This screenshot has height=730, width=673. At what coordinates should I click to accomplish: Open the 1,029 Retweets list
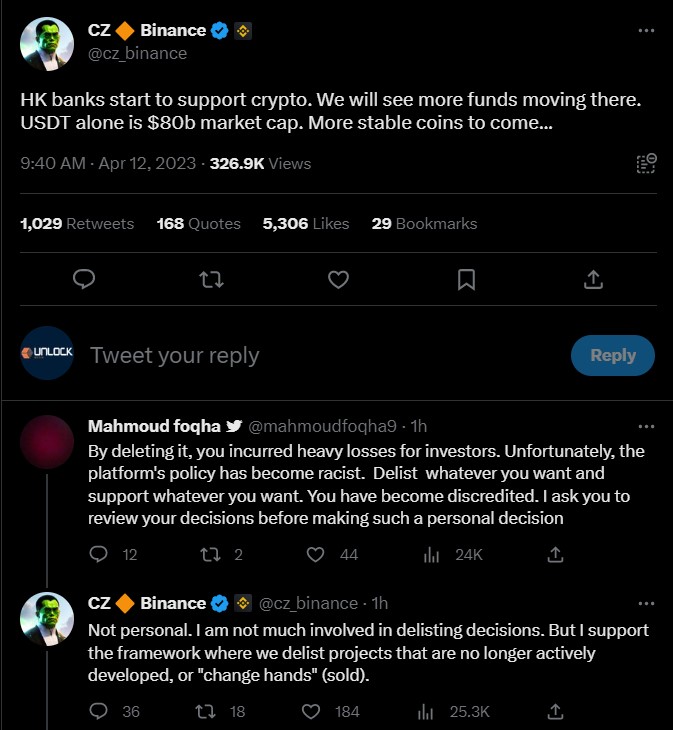tap(77, 223)
